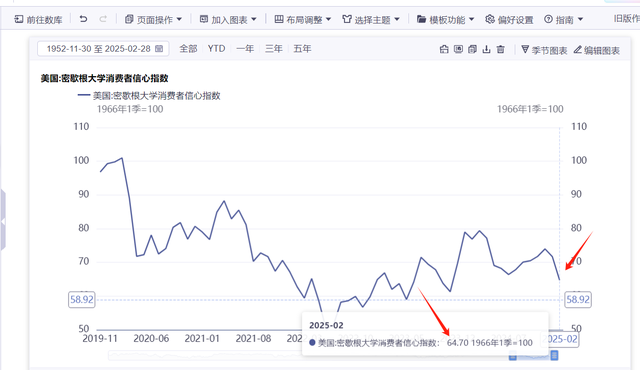Screen dimensions: 640x370
Task: Open 季节图表 seasonal chart
Action: point(544,50)
